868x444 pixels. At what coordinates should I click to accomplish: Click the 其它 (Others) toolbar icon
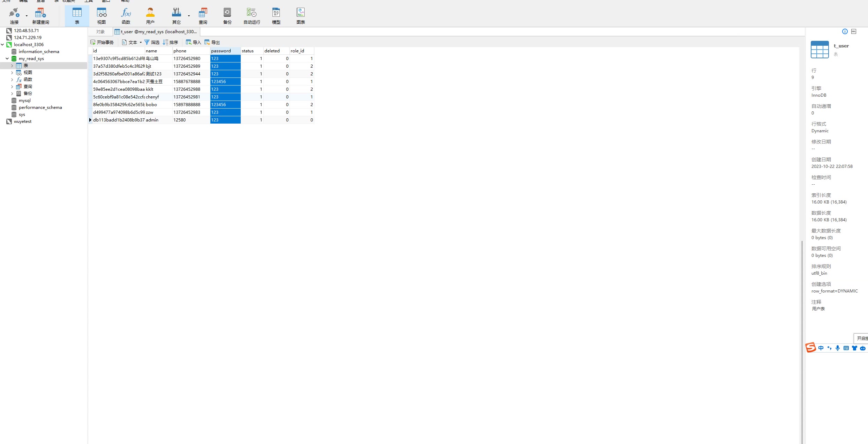point(177,16)
